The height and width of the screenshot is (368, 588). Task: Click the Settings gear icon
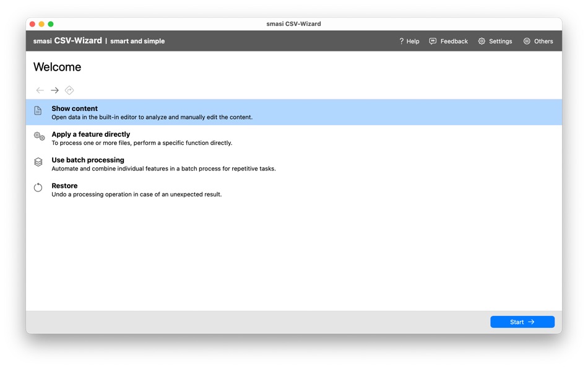pos(482,41)
